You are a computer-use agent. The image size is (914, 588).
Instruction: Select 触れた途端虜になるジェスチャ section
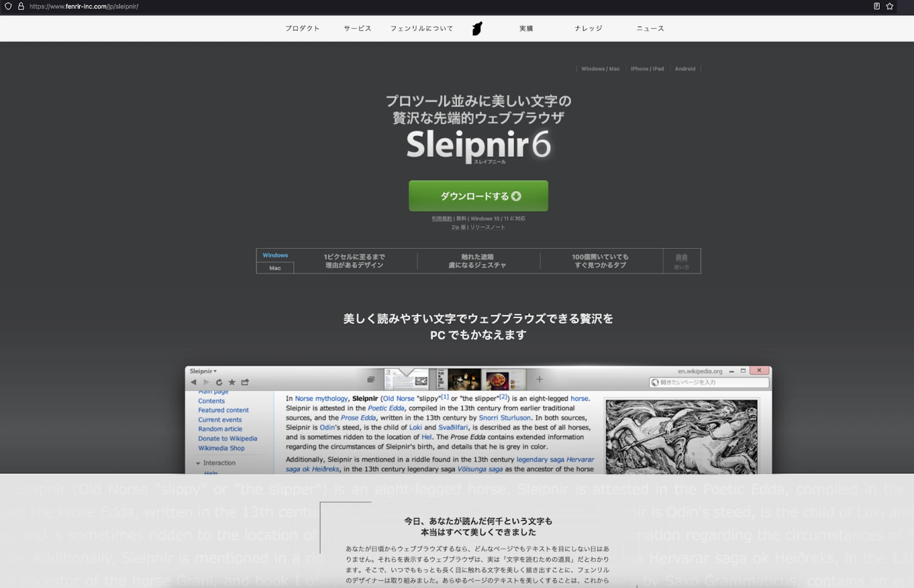[x=477, y=261]
